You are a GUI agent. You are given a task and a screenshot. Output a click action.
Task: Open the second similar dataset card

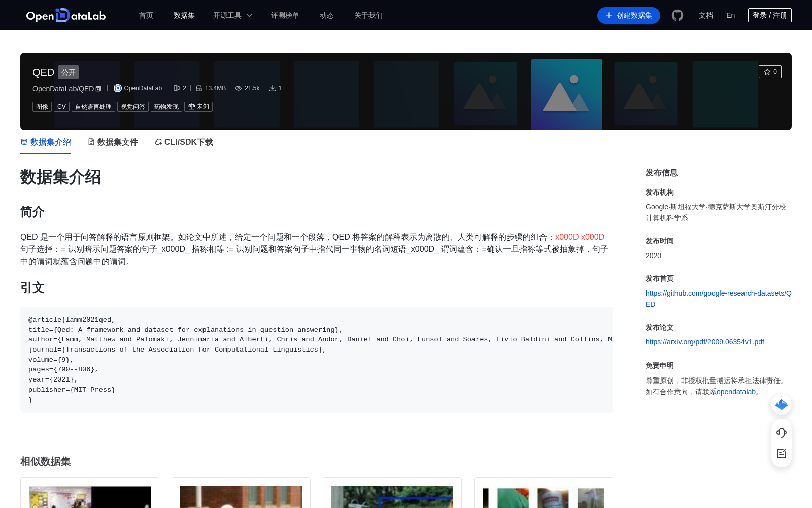[x=241, y=493]
